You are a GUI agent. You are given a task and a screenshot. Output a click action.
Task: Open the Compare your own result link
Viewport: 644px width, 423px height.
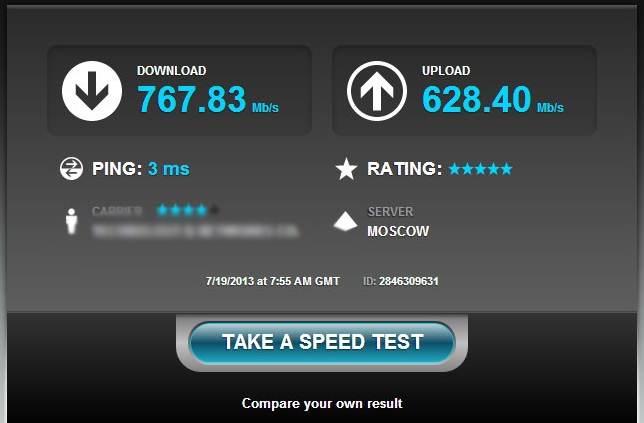coord(322,403)
